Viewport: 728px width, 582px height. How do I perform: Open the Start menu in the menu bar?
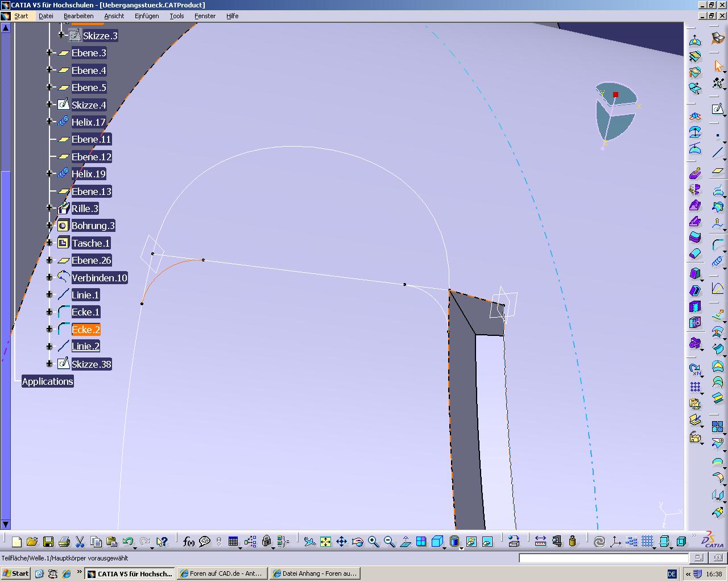[x=21, y=16]
